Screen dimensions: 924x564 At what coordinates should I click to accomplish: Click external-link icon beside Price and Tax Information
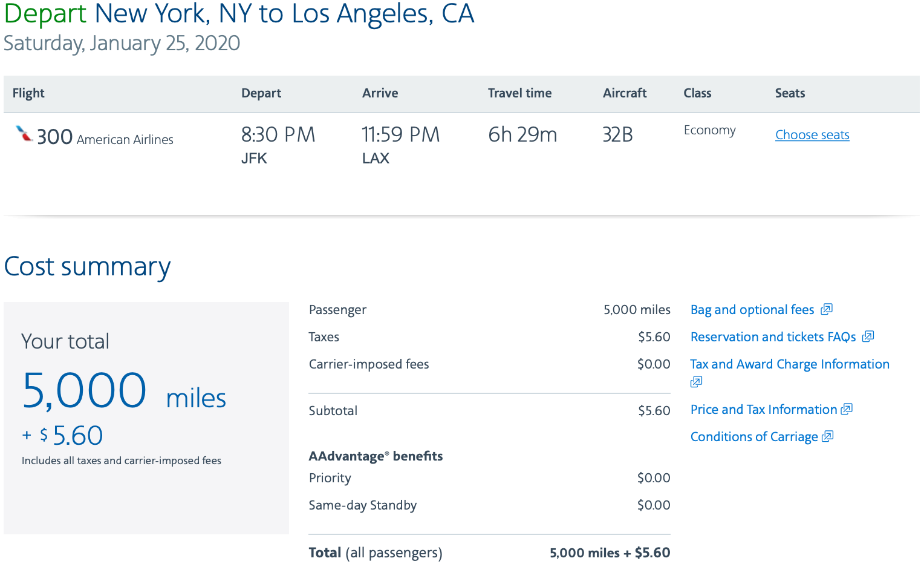[847, 409]
